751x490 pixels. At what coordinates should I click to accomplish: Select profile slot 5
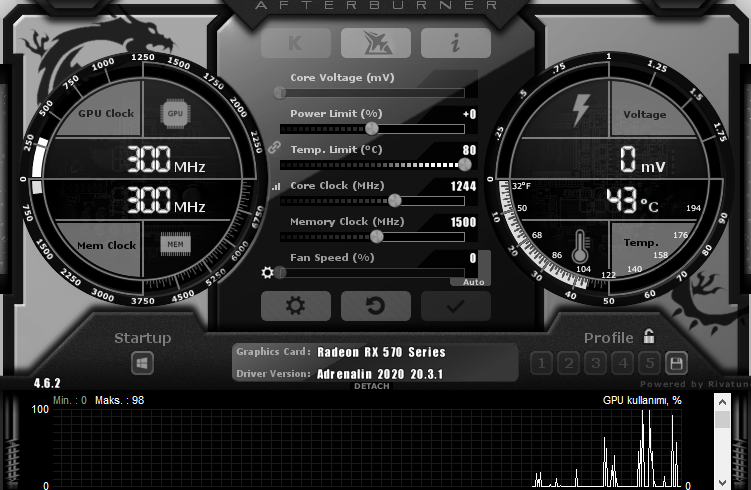(649, 363)
